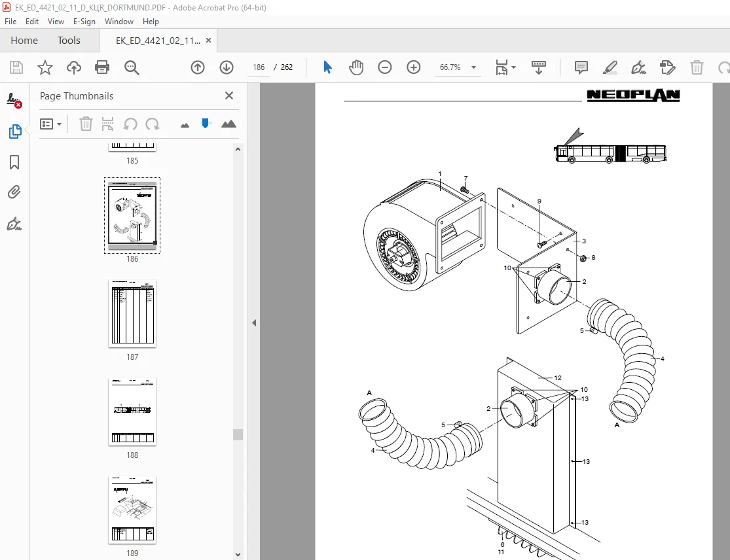730x560 pixels.
Task: Activate the hand pan tool
Action: [356, 67]
